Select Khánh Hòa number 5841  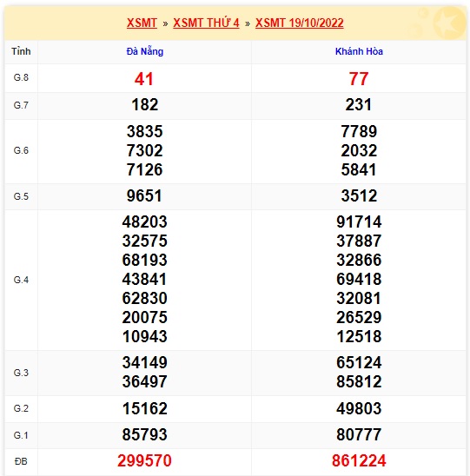359,169
